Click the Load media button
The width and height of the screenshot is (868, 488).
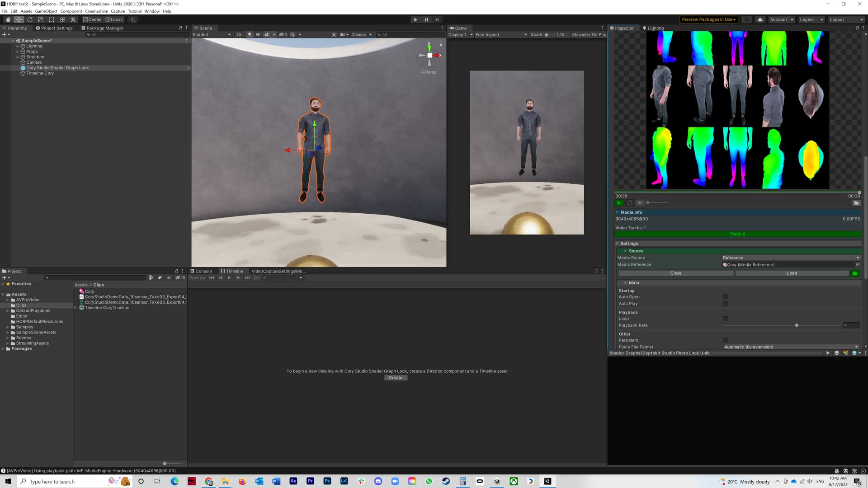(x=792, y=273)
